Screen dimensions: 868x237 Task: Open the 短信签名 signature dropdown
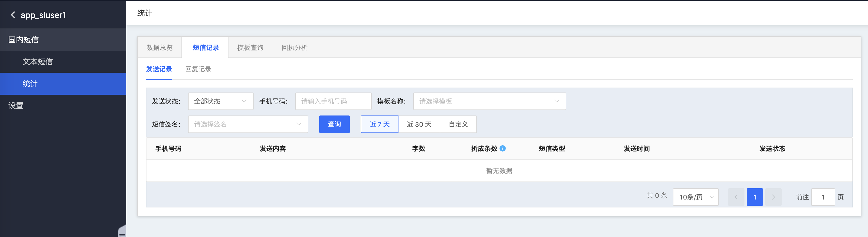248,124
